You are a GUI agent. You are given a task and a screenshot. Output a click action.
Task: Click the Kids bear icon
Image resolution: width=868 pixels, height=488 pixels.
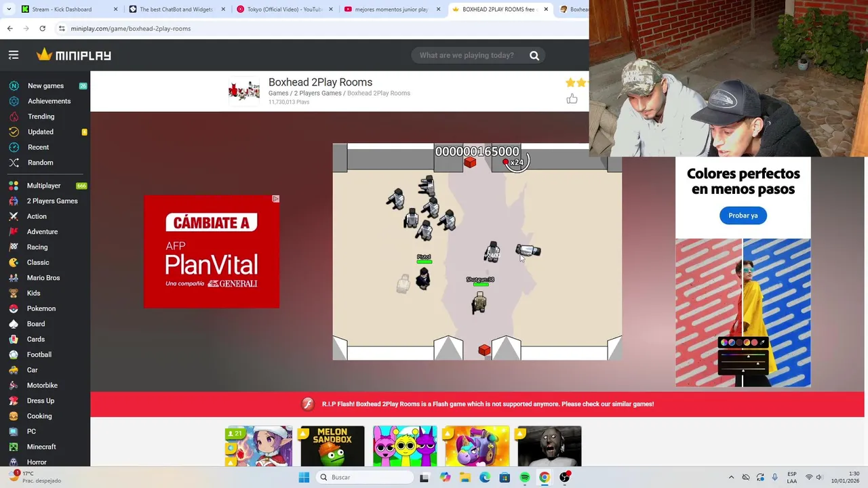[x=14, y=293]
